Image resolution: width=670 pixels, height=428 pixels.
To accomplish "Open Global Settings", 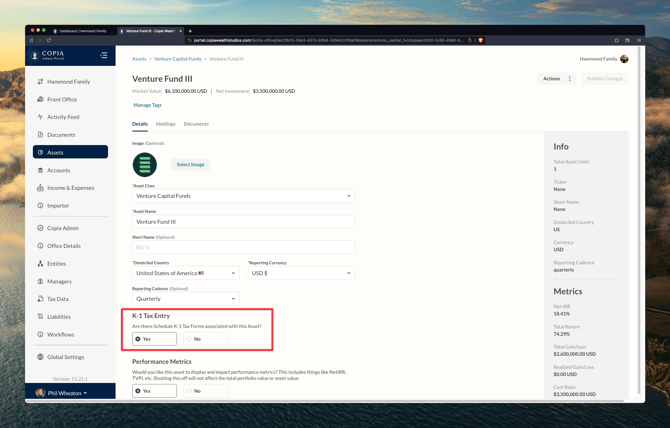I will pyautogui.click(x=65, y=357).
